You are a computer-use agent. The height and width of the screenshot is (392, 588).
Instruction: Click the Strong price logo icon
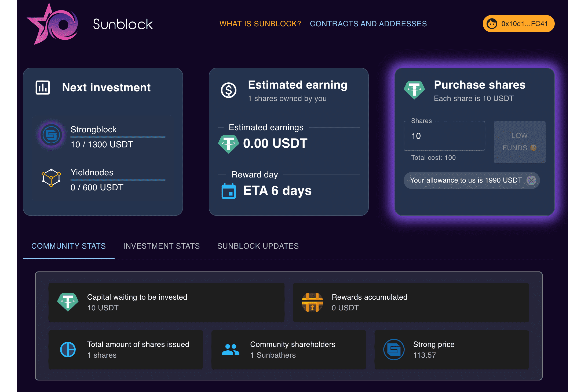[394, 350]
